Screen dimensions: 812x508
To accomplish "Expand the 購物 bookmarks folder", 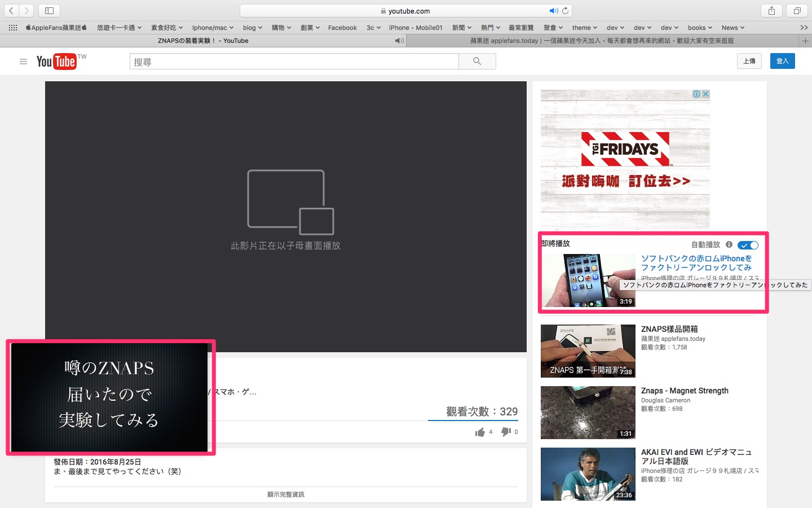I will tap(281, 28).
